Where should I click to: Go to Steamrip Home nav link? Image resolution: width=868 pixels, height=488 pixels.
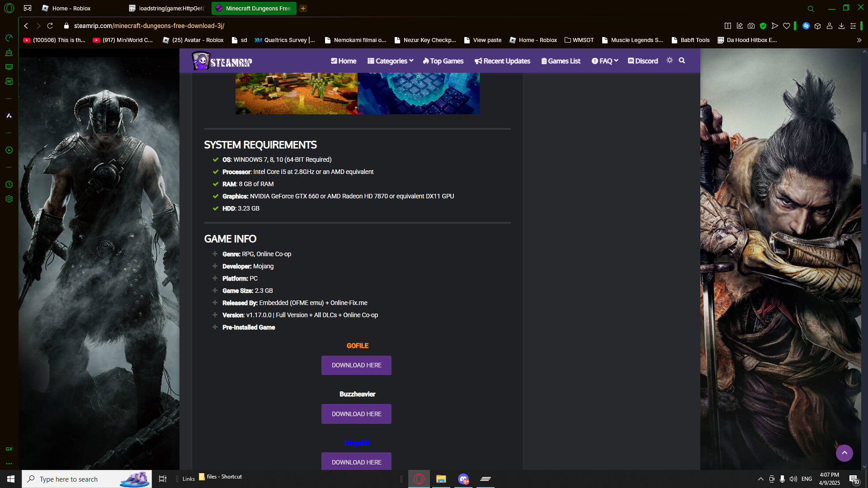(344, 61)
